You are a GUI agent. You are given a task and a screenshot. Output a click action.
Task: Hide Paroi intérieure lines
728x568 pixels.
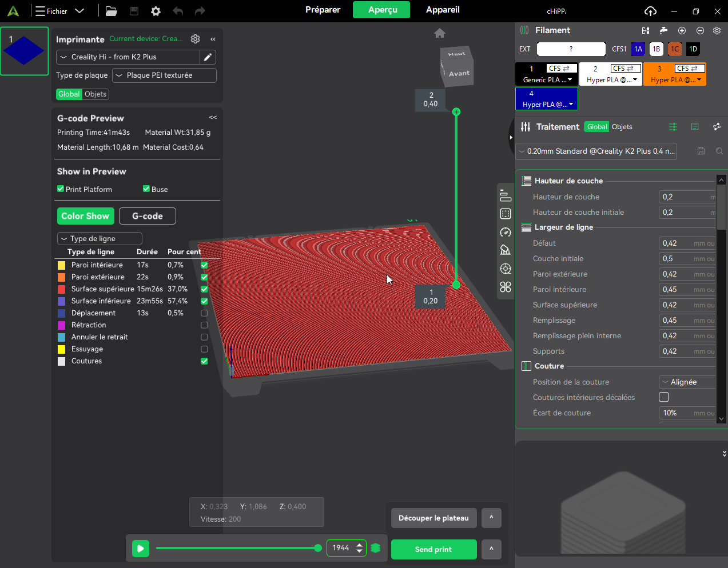204,265
